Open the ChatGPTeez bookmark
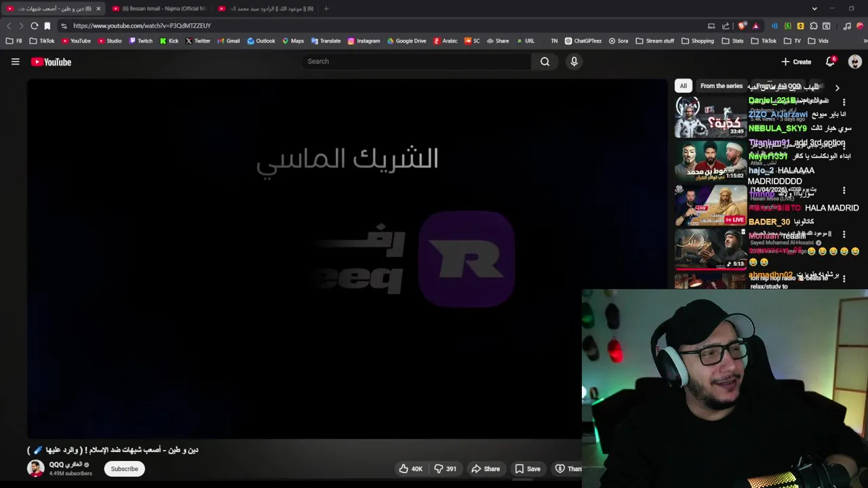Image resolution: width=868 pixels, height=488 pixels. point(583,41)
